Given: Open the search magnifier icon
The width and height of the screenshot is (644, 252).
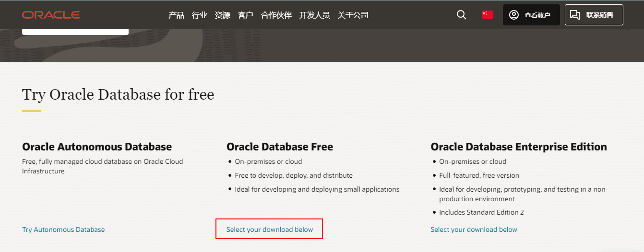Looking at the screenshot, I should 461,15.
